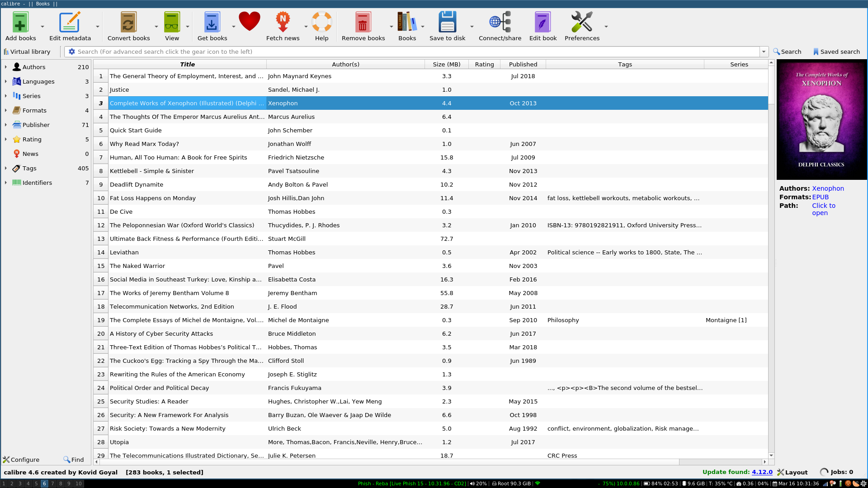Click the Layout button

[x=792, y=472]
